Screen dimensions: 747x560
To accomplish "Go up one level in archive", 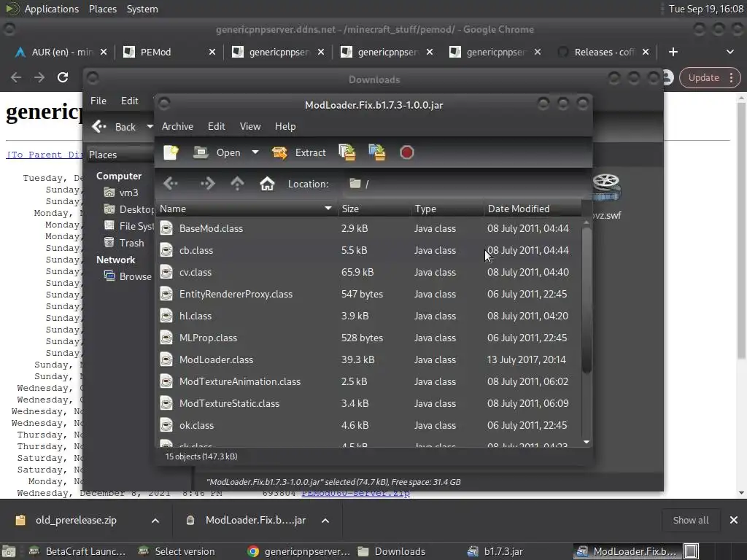I will click(237, 184).
